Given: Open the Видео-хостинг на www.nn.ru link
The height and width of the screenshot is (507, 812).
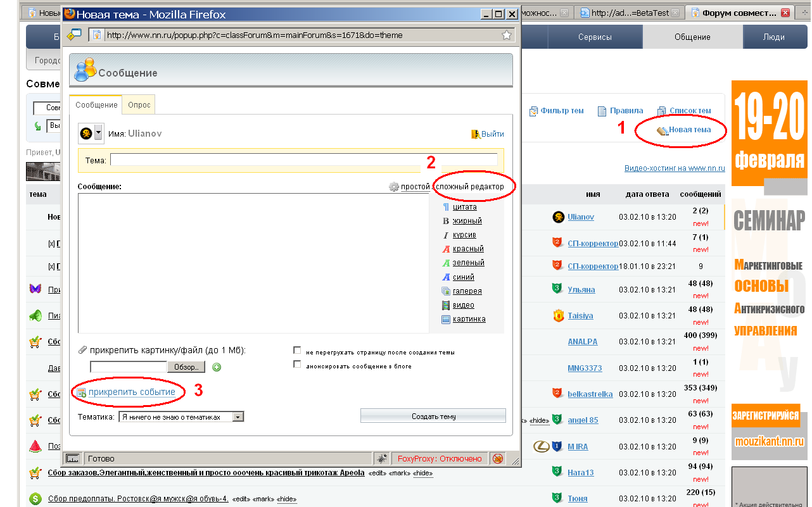Looking at the screenshot, I should [x=675, y=168].
